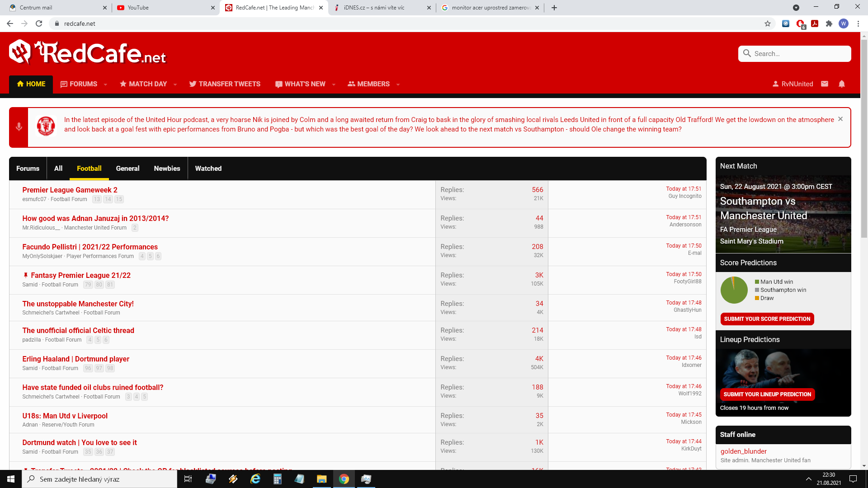This screenshot has width=868, height=488.
Task: Expand the Forums dropdown arrow
Action: 105,84
